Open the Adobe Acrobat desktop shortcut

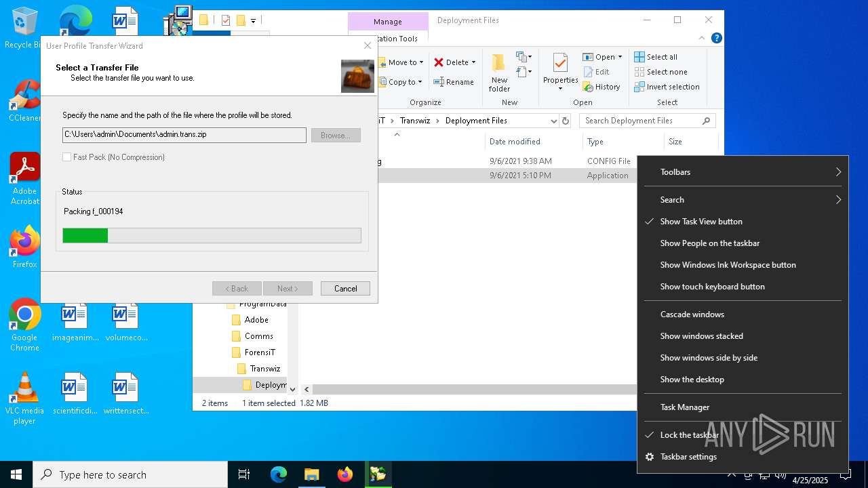coord(25,179)
